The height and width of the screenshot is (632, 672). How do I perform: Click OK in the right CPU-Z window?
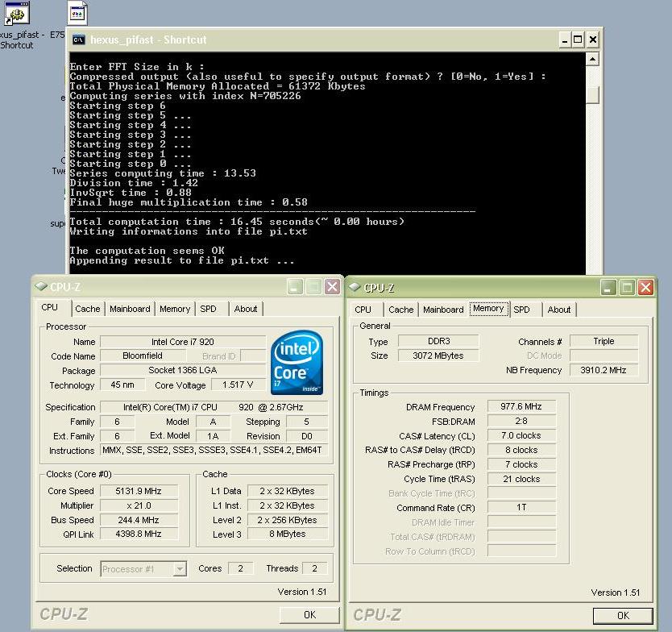[x=623, y=616]
